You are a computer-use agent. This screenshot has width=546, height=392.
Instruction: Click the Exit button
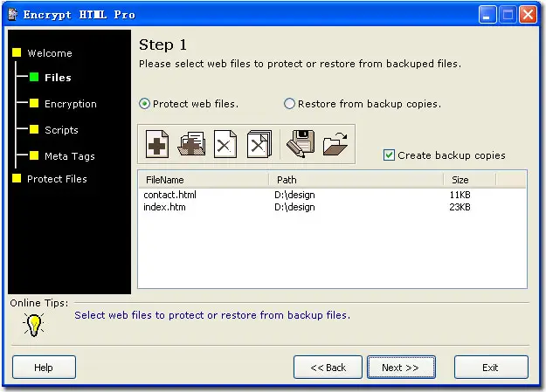pos(491,368)
